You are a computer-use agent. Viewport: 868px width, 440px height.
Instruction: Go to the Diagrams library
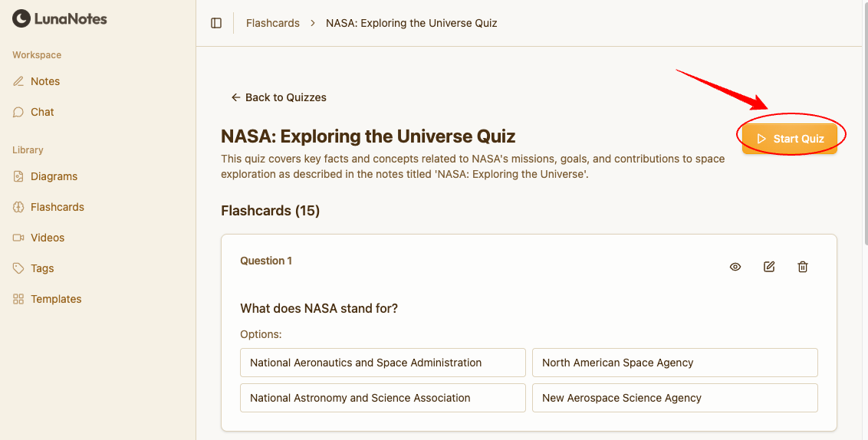[54, 176]
